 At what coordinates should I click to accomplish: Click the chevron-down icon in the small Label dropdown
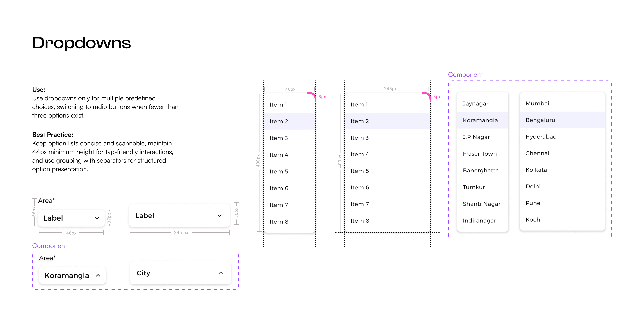[x=97, y=218]
